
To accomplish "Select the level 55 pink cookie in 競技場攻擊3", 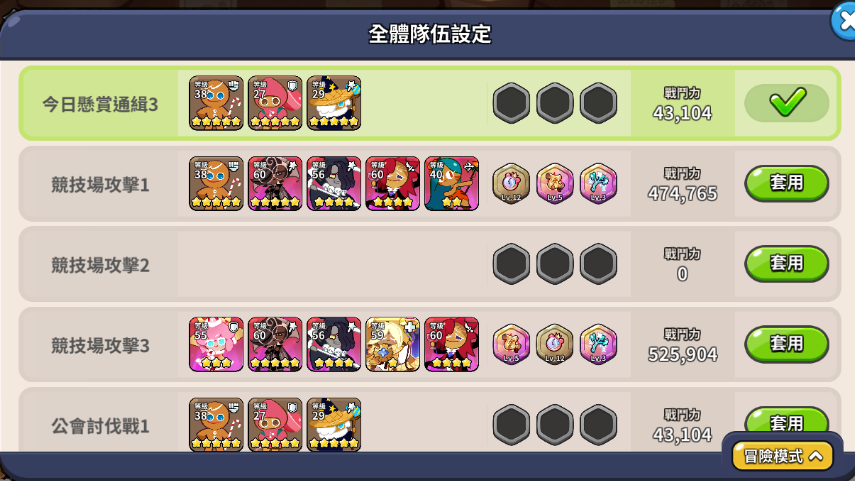I will [x=216, y=345].
